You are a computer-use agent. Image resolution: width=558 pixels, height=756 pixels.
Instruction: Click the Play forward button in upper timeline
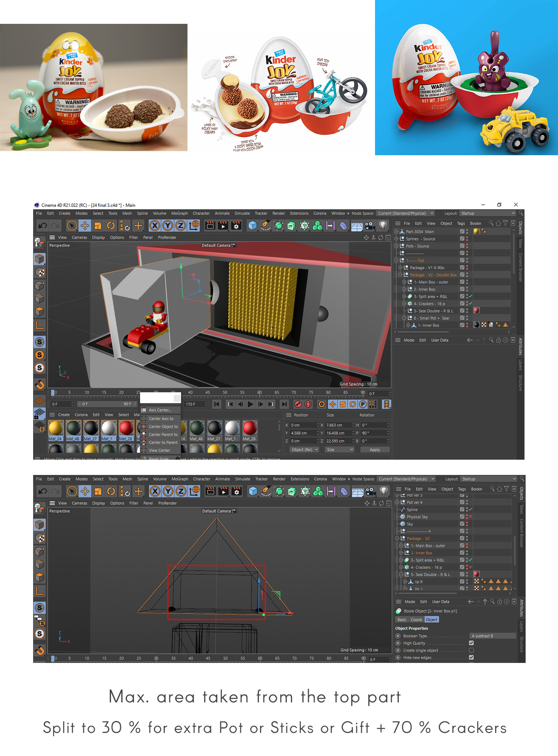[x=250, y=404]
